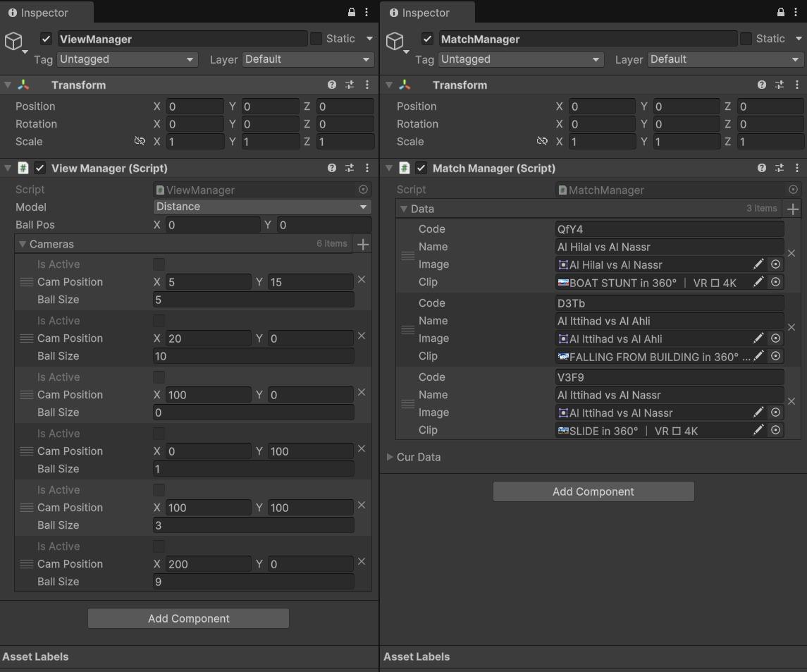Screen dimensions: 807x672
Task: Edit the BOAT STUNT in 360° clip via pencil icon
Action: point(758,282)
